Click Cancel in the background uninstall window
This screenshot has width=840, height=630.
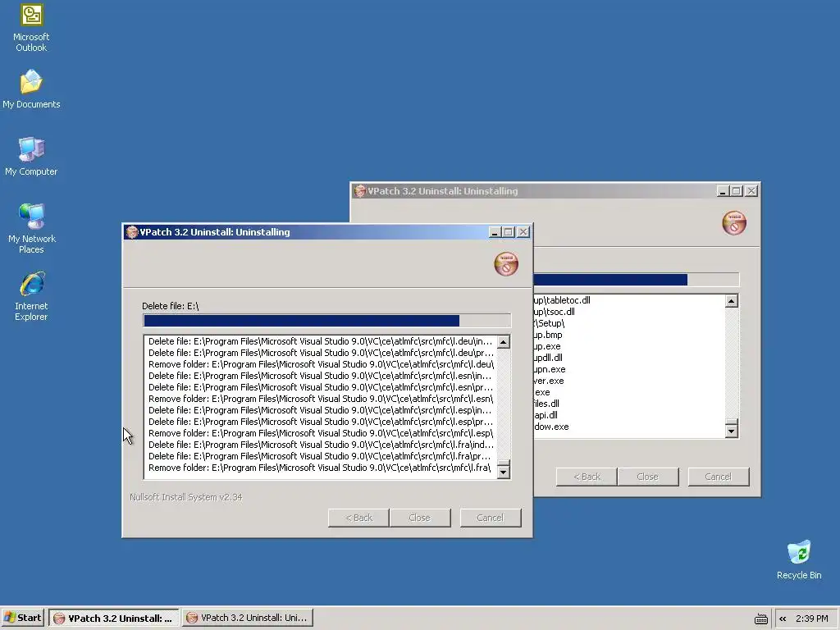[x=718, y=477]
